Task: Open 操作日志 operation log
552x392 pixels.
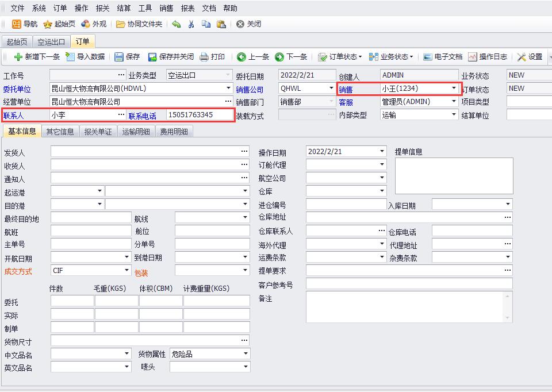Action: 488,57
